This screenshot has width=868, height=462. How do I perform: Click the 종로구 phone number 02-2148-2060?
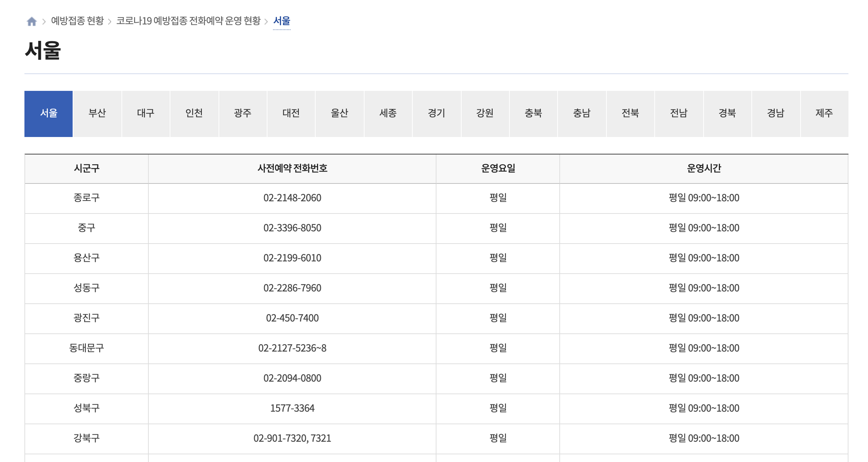292,198
